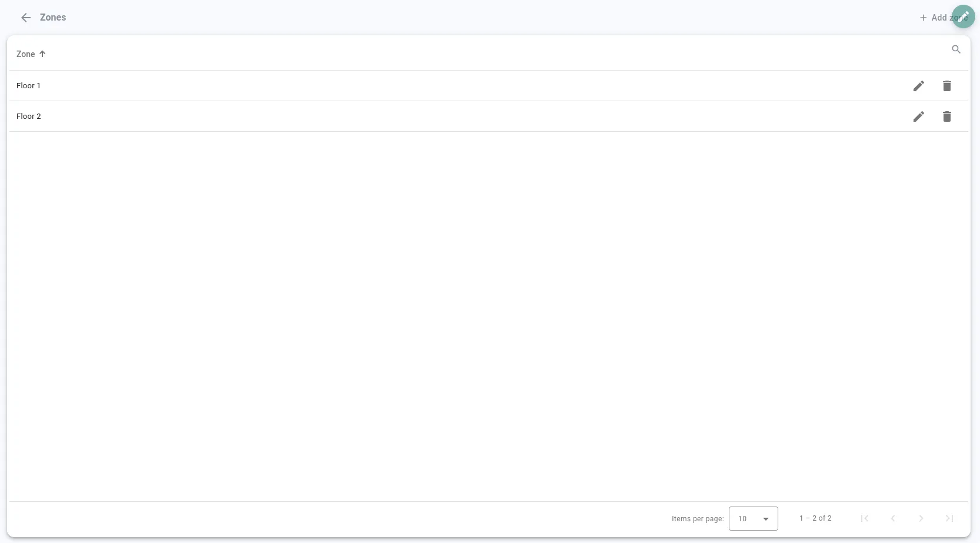
Task: Open the search icon in the table header
Action: (956, 49)
